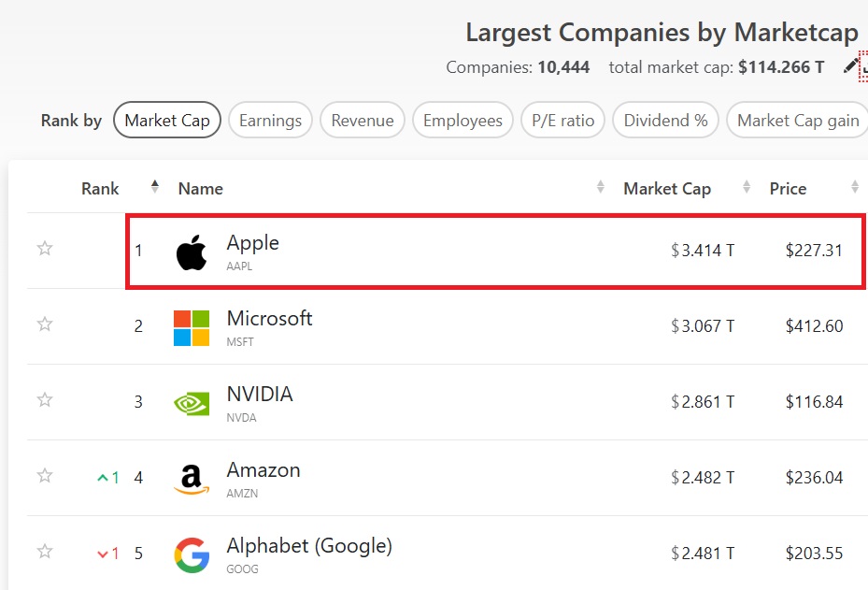Favorite Apple with its star icon
868x590 pixels.
tap(44, 249)
